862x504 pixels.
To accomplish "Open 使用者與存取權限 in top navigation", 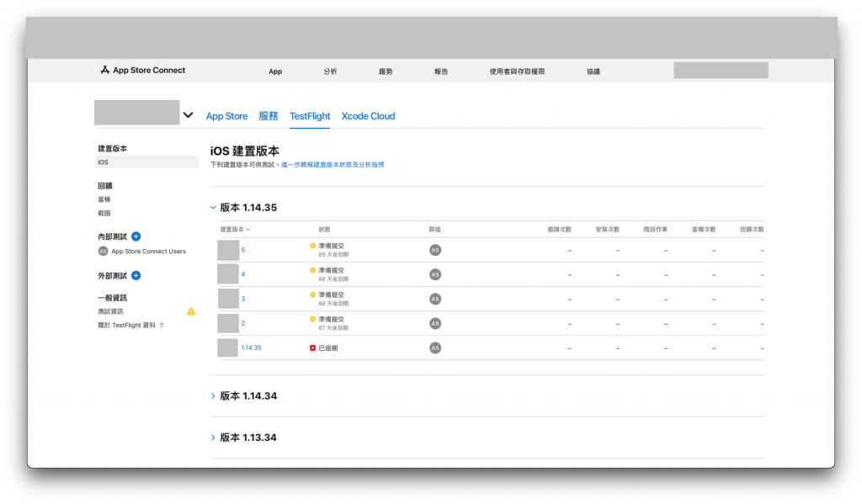I will click(x=518, y=72).
